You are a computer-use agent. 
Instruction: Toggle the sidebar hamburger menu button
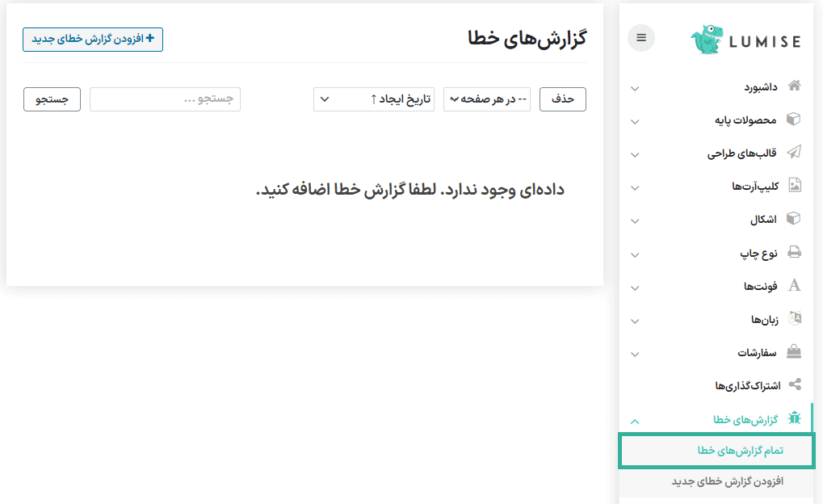click(641, 37)
